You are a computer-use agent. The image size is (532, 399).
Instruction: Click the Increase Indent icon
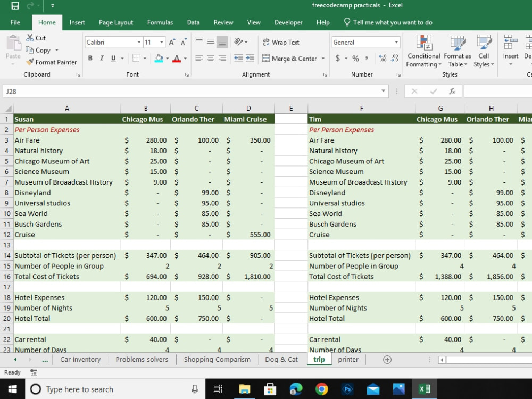coord(250,58)
